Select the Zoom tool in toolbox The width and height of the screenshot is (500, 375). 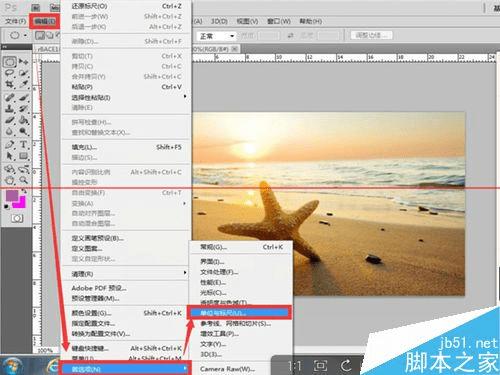pyautogui.click(x=23, y=180)
